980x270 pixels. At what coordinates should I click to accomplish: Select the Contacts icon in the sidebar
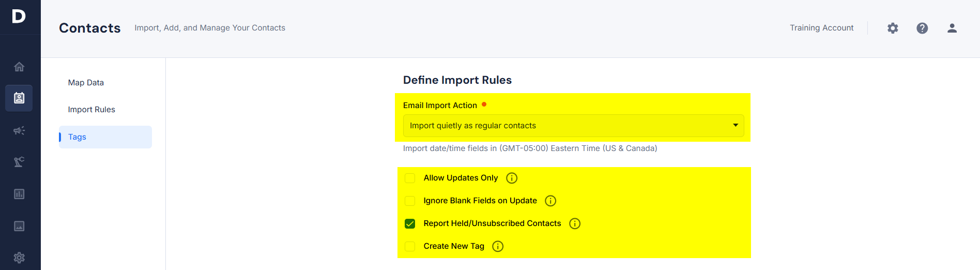click(19, 98)
